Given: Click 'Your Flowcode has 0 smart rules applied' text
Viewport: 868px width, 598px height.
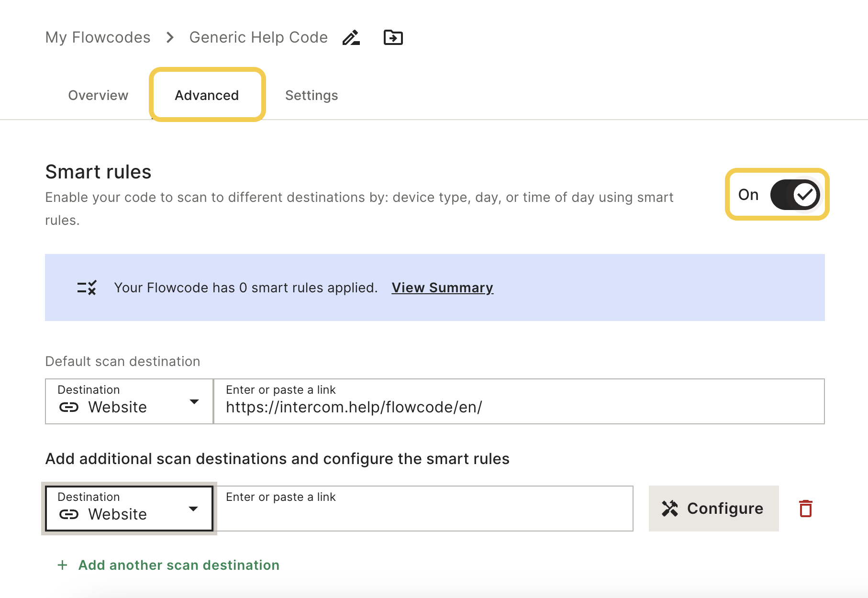Looking at the screenshot, I should tap(246, 288).
